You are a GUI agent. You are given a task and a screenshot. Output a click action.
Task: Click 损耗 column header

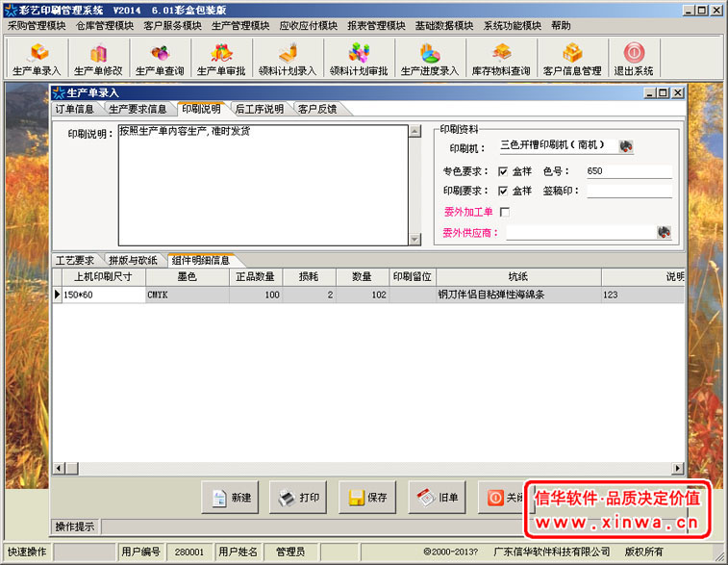click(309, 277)
